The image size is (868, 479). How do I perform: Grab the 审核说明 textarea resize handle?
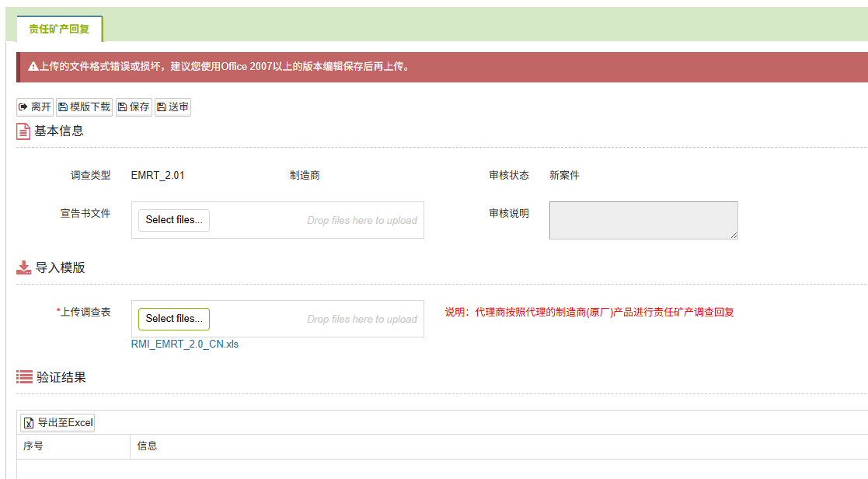[734, 235]
